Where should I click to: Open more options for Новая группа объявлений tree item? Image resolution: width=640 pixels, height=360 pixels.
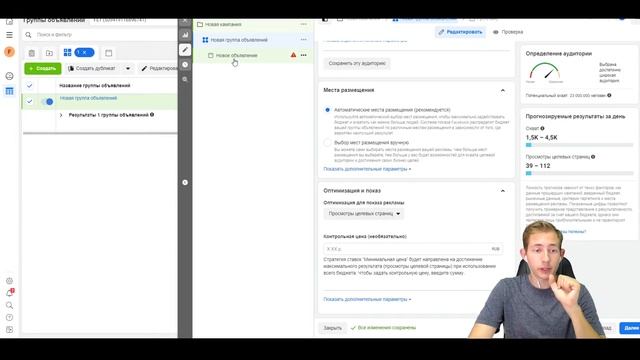(x=304, y=40)
